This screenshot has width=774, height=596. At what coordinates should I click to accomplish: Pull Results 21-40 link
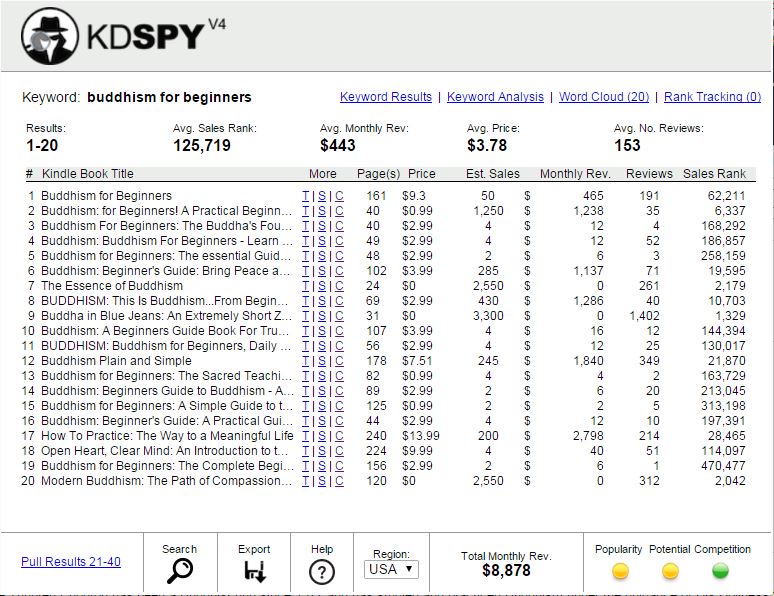(x=71, y=562)
